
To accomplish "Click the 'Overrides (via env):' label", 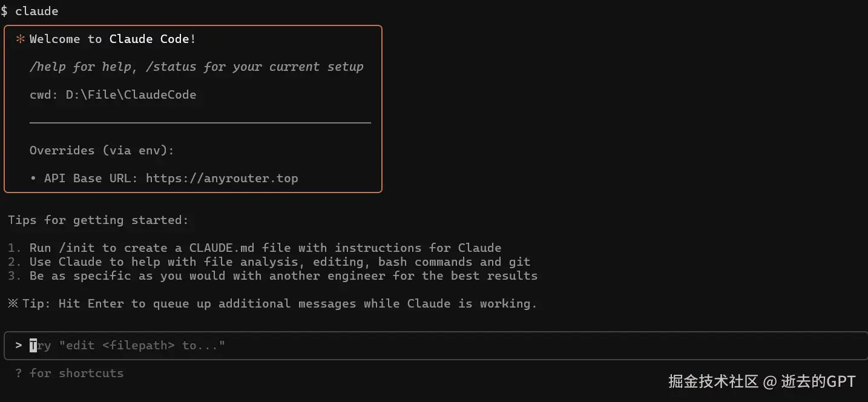I will pyautogui.click(x=102, y=150).
